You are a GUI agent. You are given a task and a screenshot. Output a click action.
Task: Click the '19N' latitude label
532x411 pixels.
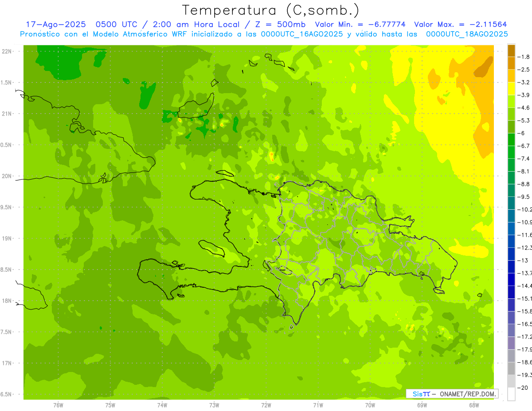6,239
